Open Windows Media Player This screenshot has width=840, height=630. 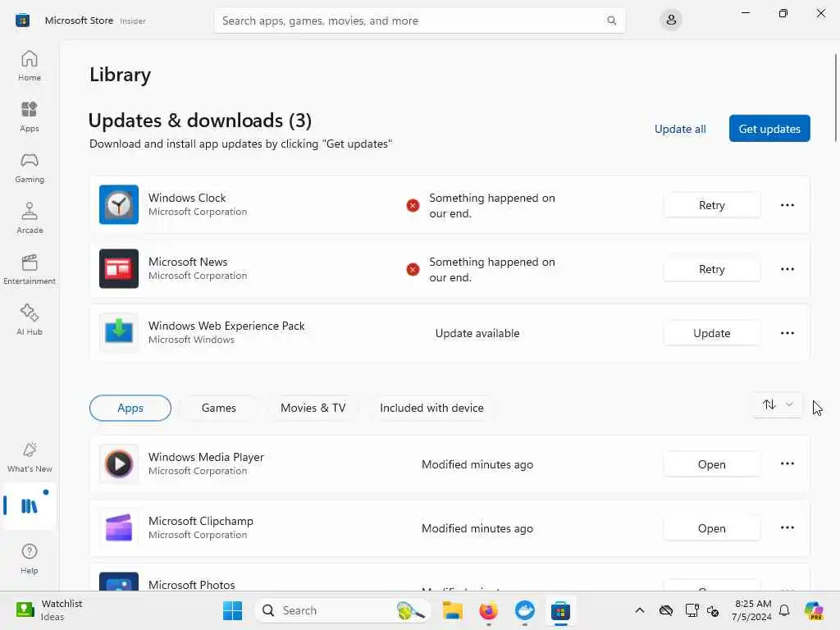[x=711, y=464]
